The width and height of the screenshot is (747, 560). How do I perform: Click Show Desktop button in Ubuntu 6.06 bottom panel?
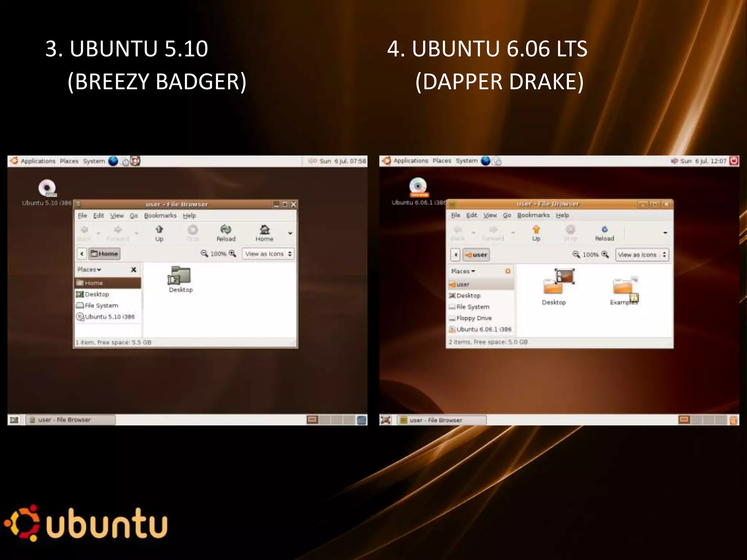tap(386, 420)
